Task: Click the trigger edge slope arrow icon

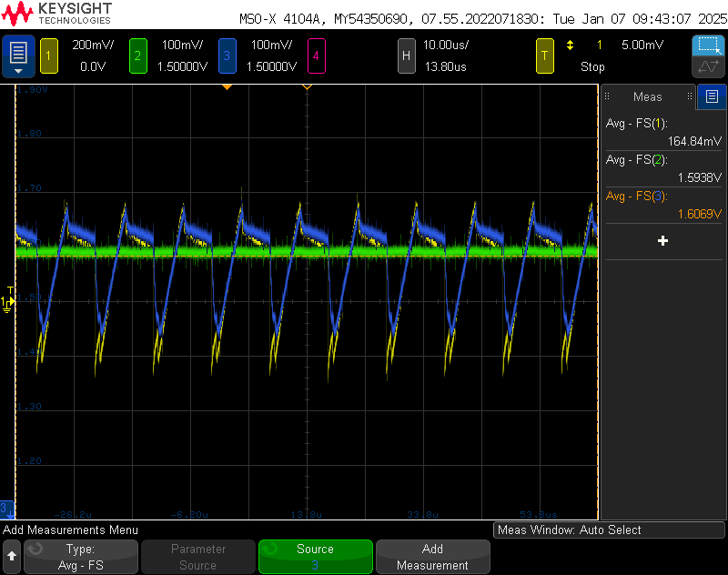Action: [x=571, y=45]
